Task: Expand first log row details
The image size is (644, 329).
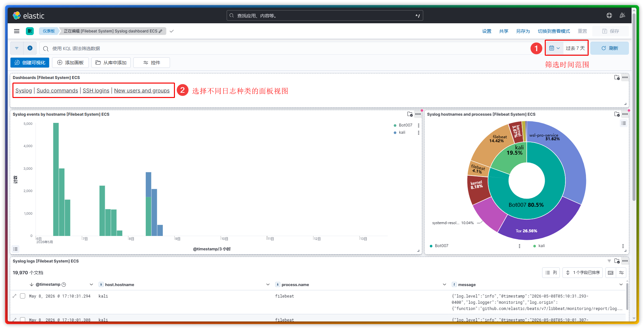Action: (14, 296)
